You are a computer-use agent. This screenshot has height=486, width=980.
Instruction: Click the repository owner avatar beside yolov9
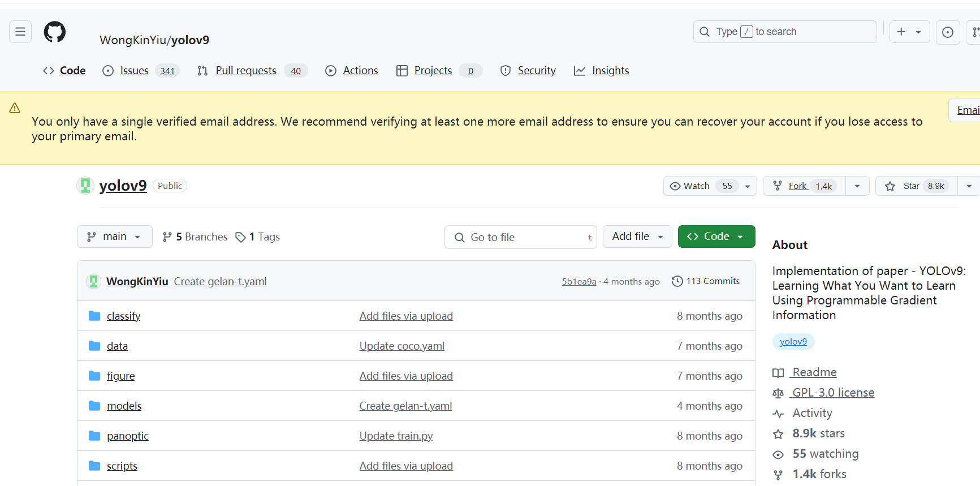tap(85, 186)
